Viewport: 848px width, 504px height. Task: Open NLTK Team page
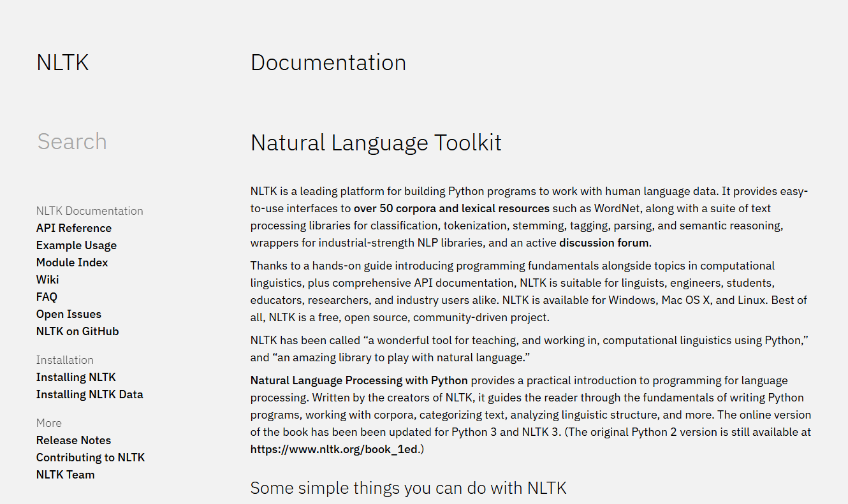coord(66,475)
